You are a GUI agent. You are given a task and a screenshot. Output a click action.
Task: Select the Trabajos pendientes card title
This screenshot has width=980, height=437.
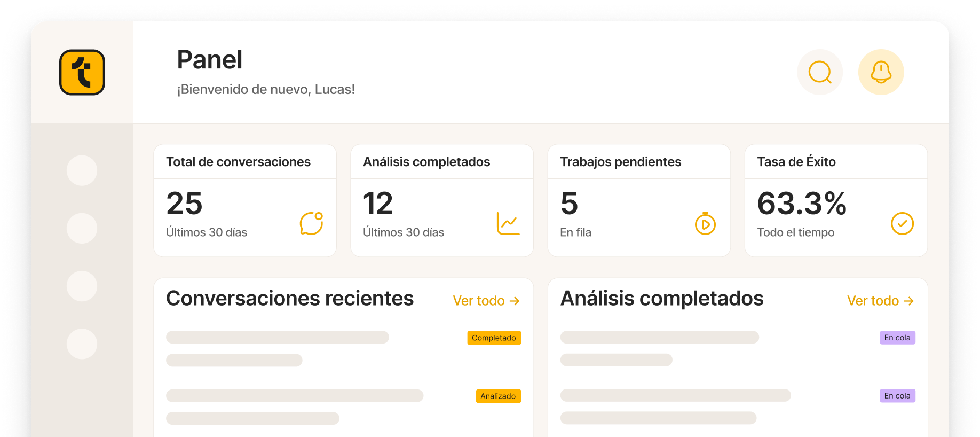(x=621, y=162)
